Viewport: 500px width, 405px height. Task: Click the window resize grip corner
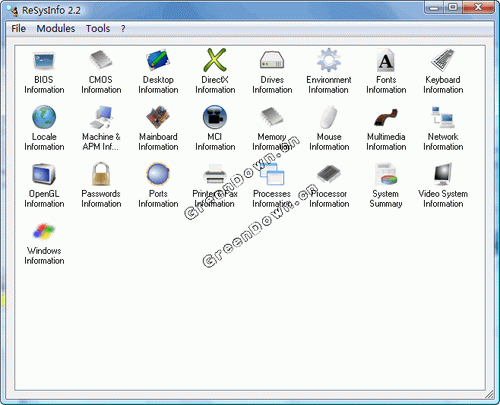tap(490, 394)
